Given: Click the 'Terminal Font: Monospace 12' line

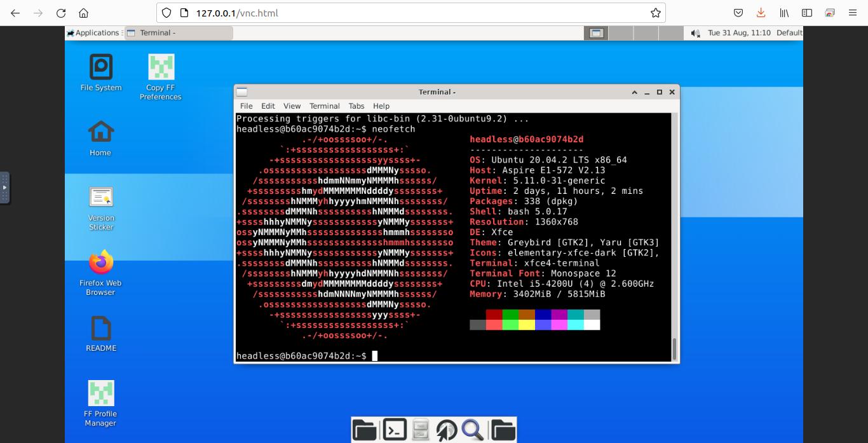Looking at the screenshot, I should click(543, 273).
